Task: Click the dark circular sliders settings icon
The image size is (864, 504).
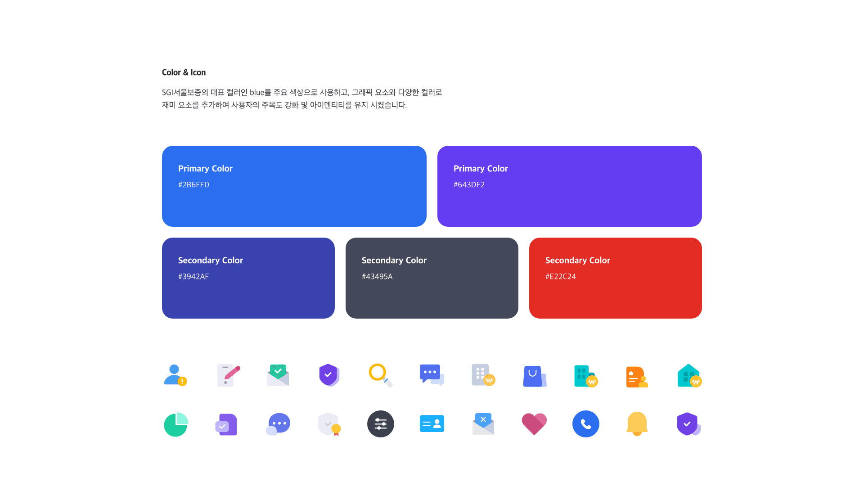Action: (381, 424)
